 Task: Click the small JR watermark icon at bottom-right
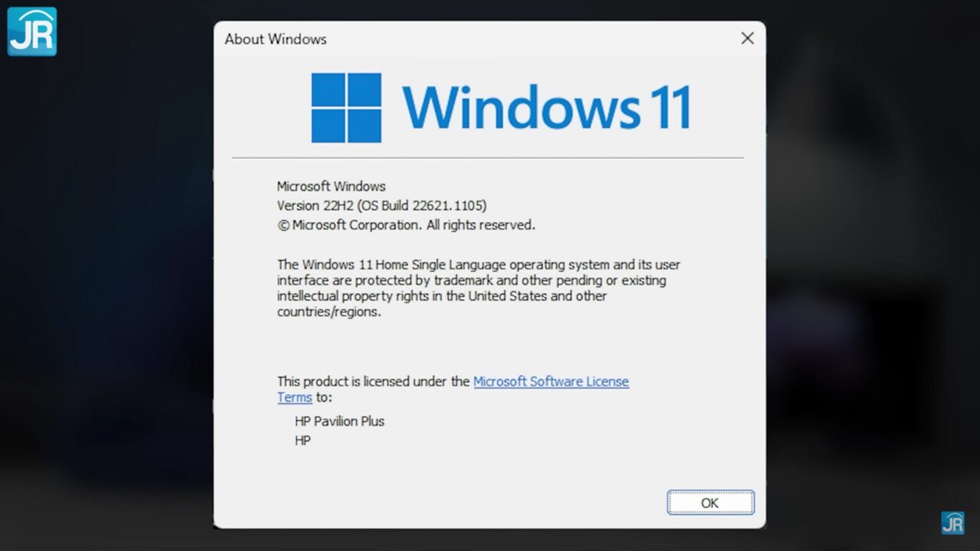coord(952,523)
